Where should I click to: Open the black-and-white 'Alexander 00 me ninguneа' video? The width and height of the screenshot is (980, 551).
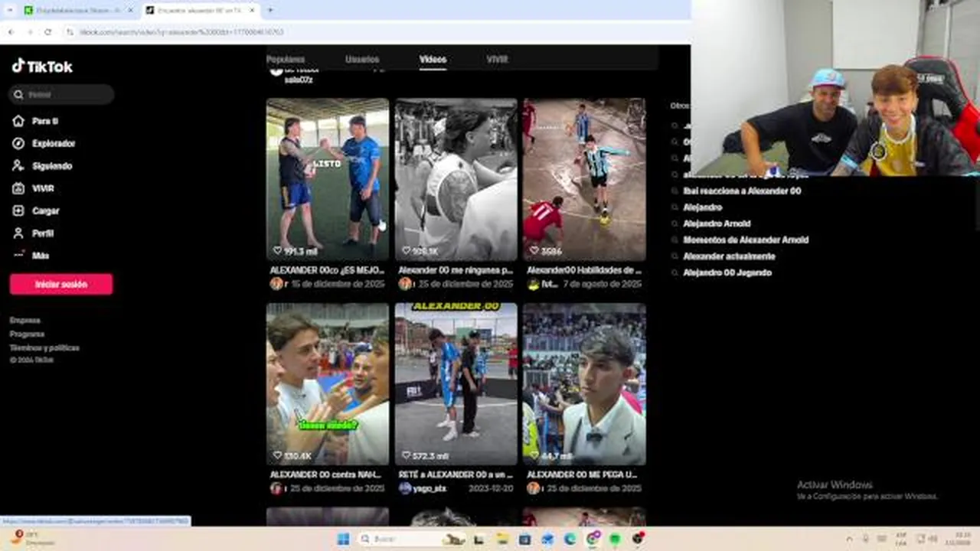pyautogui.click(x=456, y=179)
